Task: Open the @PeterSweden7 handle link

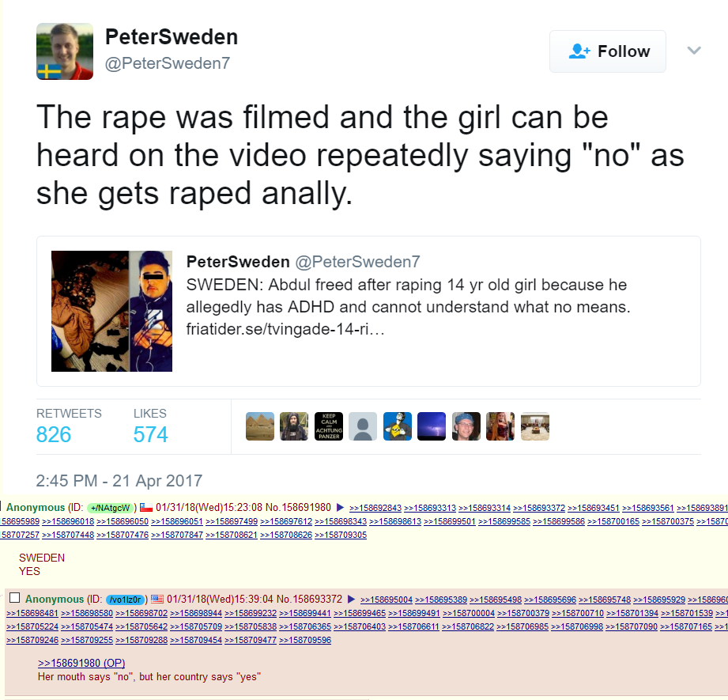Action: click(x=167, y=63)
